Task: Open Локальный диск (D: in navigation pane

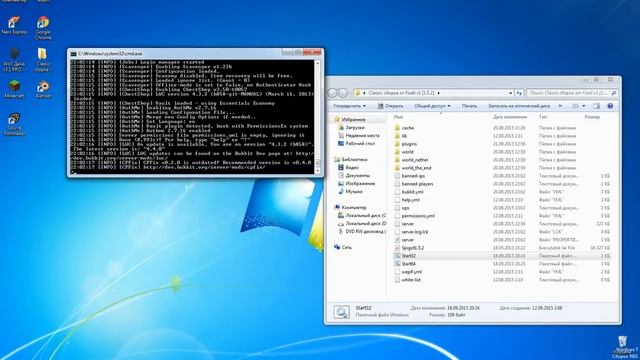Action: pyautogui.click(x=362, y=224)
